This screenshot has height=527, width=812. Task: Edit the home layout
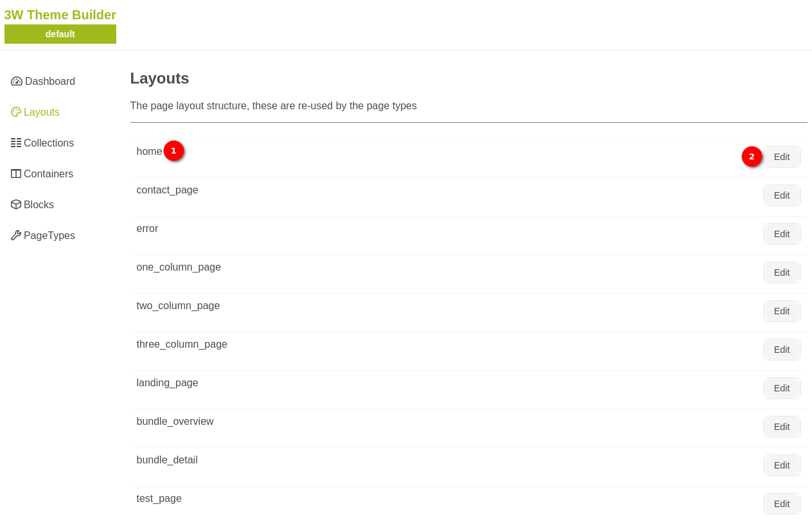(781, 157)
